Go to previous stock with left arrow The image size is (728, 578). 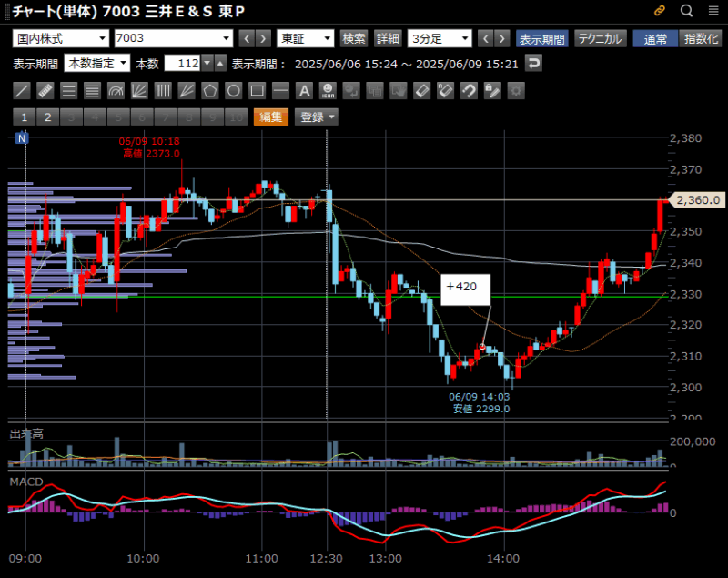click(x=247, y=38)
